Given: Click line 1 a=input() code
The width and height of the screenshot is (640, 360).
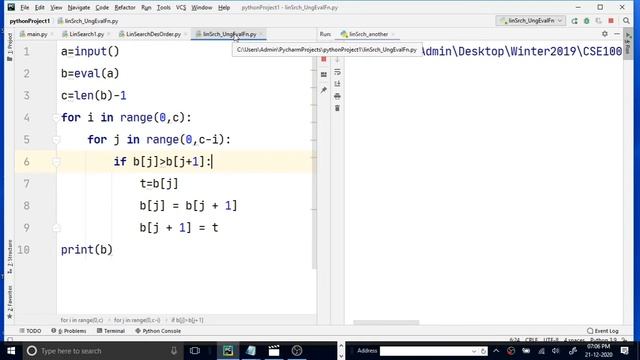Looking at the screenshot, I should [90, 51].
